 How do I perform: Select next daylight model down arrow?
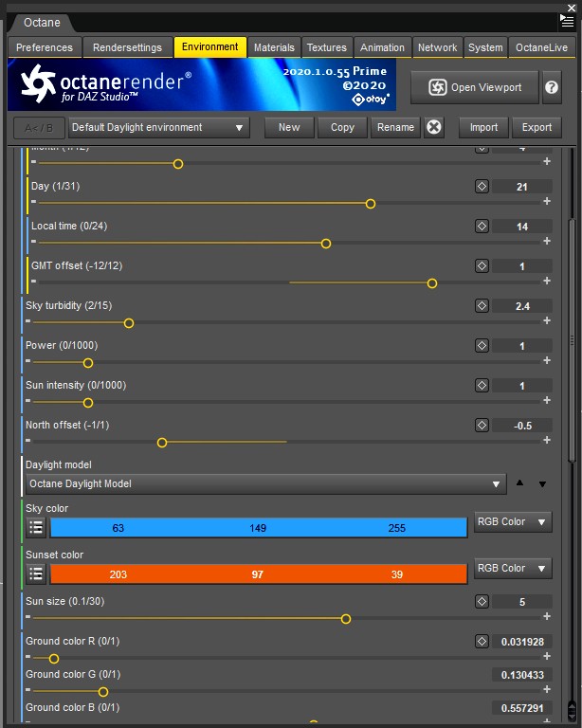coord(542,484)
